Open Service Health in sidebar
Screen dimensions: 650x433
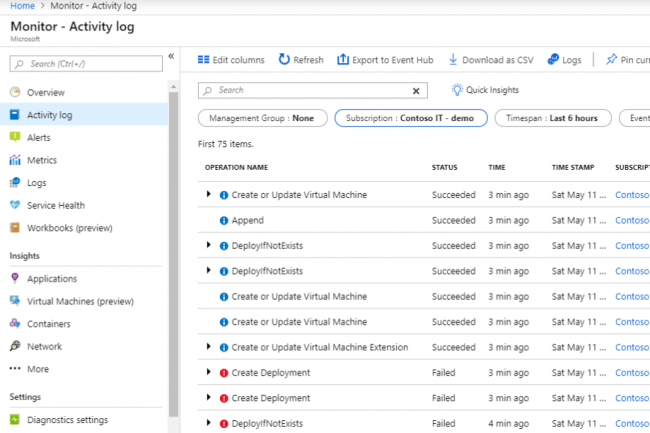click(55, 205)
